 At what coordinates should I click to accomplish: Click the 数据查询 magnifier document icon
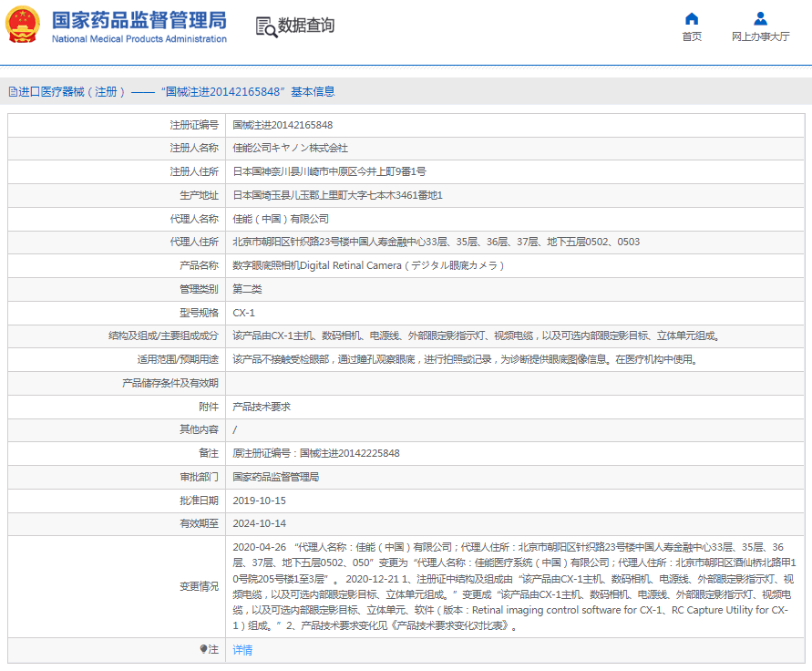click(266, 26)
